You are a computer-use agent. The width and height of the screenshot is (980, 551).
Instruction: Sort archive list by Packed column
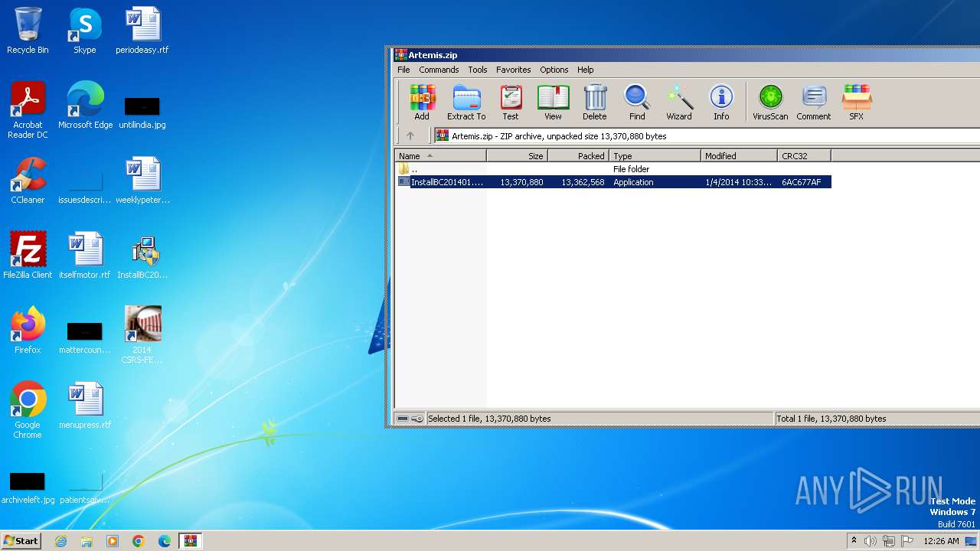578,156
